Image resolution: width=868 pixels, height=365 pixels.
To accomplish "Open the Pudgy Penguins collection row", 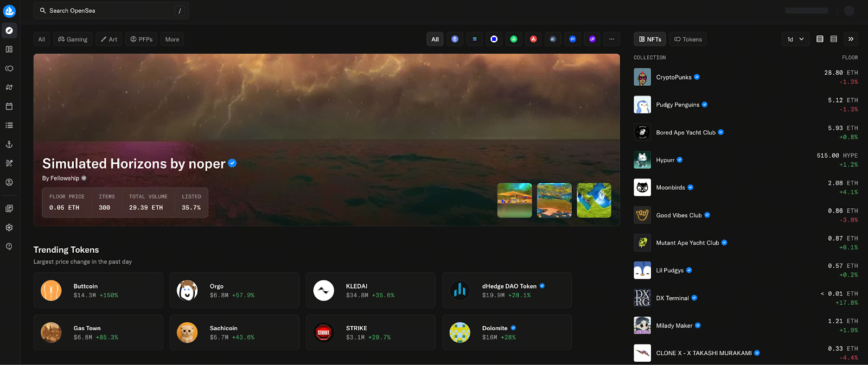I will point(746,105).
